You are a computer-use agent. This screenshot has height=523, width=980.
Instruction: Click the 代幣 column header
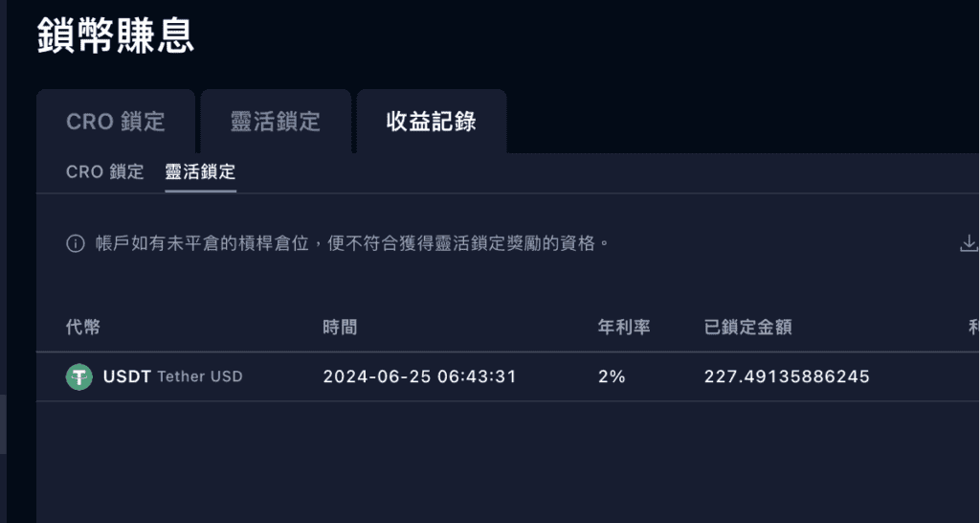click(x=82, y=327)
